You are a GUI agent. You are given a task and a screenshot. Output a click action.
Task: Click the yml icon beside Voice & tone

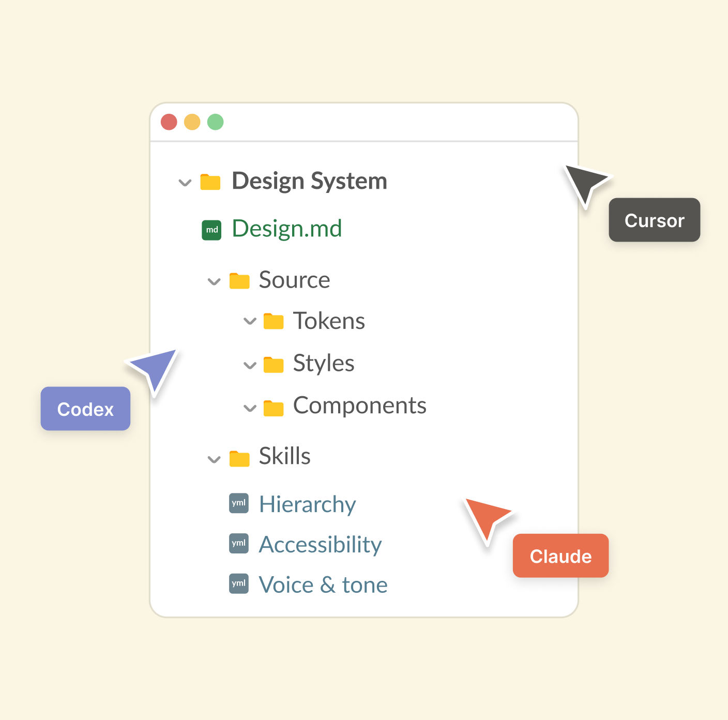click(239, 583)
